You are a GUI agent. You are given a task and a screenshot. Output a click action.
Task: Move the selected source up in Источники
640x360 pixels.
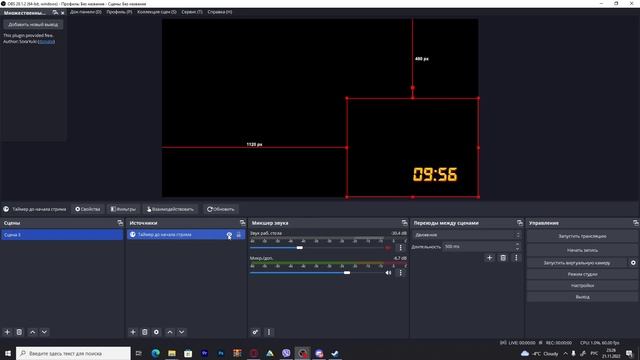click(170, 332)
